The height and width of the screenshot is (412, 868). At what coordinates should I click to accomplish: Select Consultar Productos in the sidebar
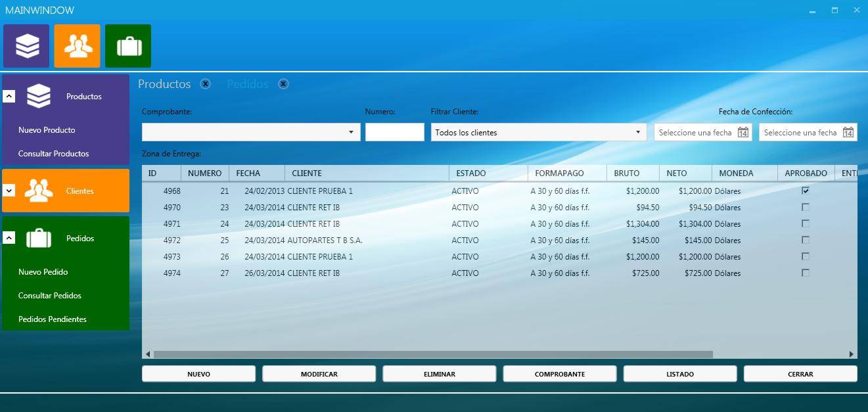53,154
